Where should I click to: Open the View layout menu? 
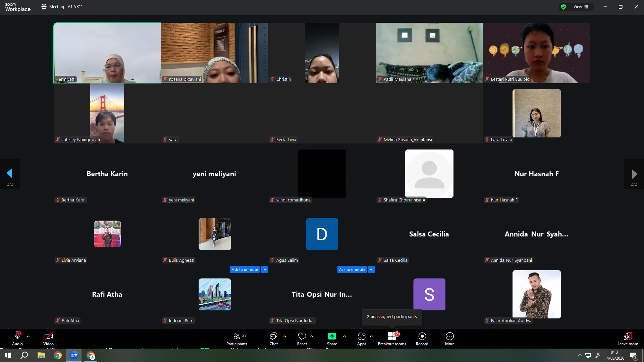[581, 7]
